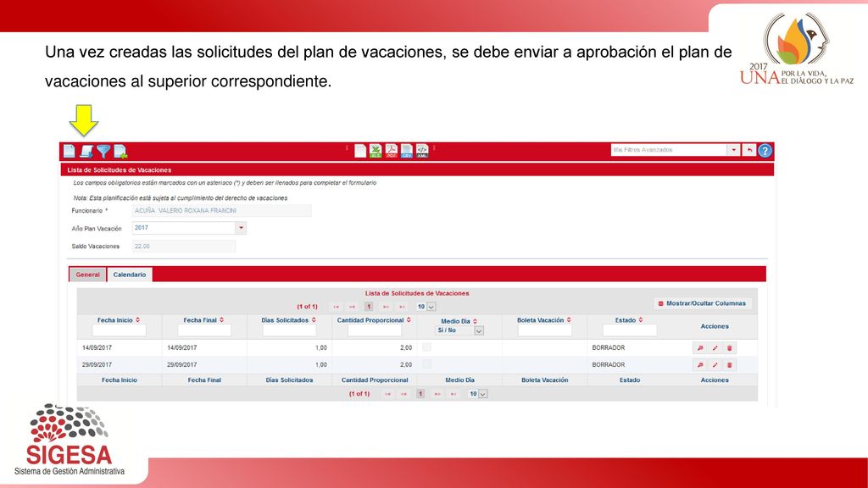Select page 1 in top paginator

click(x=369, y=307)
